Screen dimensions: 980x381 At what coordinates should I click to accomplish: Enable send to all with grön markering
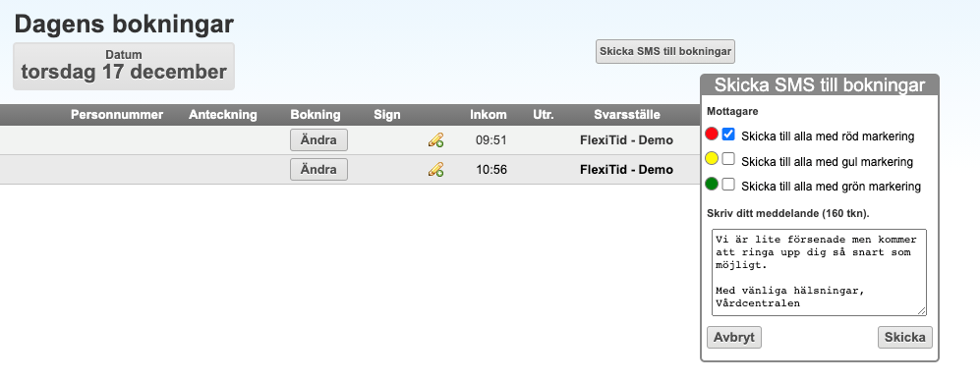click(x=728, y=185)
